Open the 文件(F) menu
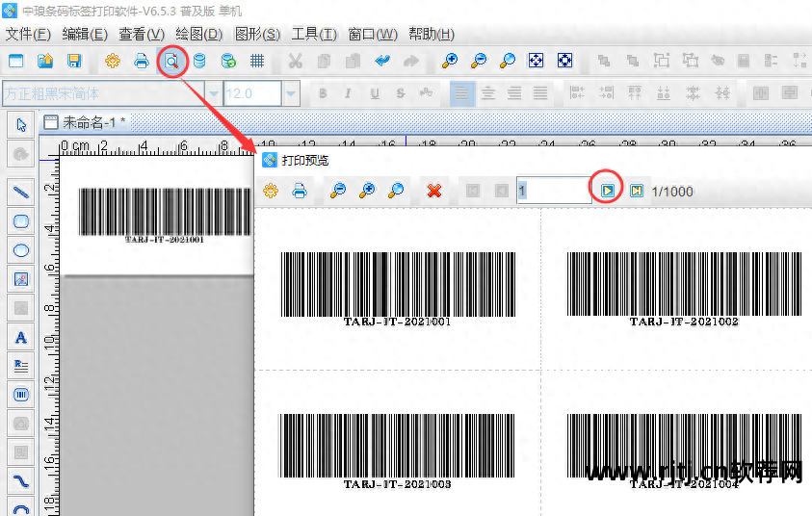This screenshot has height=516, width=812. coord(28,34)
